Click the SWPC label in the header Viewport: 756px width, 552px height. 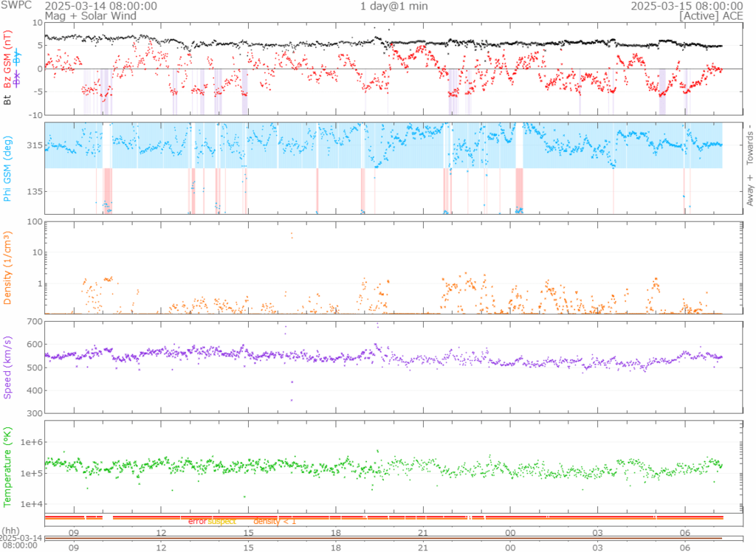(16, 6)
